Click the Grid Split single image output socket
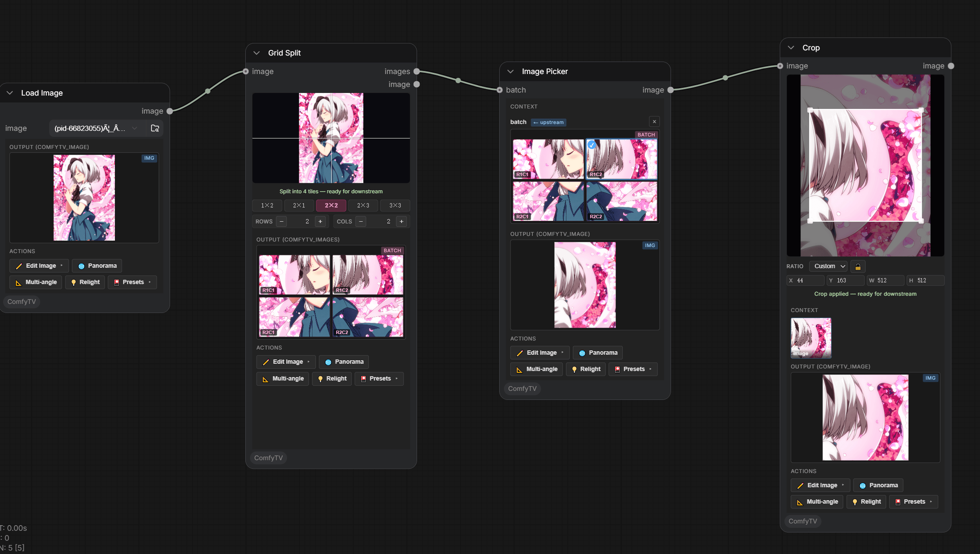Image resolution: width=980 pixels, height=554 pixels. coord(417,84)
